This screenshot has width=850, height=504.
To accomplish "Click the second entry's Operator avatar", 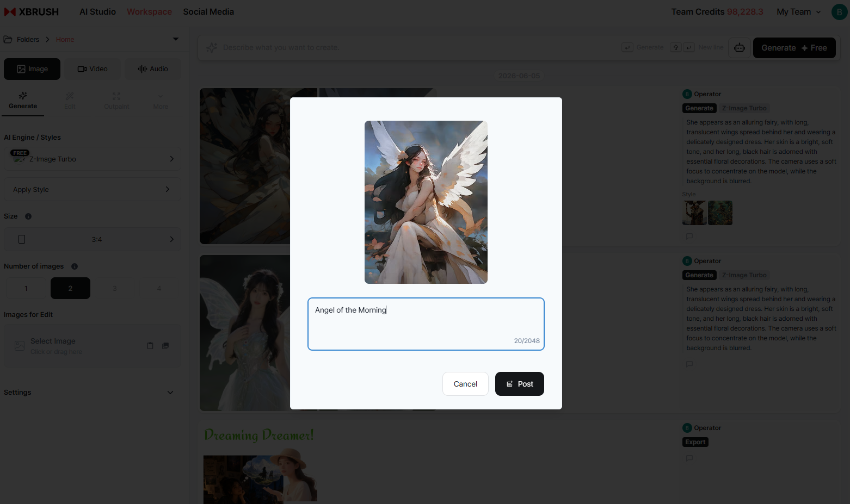I will [687, 261].
